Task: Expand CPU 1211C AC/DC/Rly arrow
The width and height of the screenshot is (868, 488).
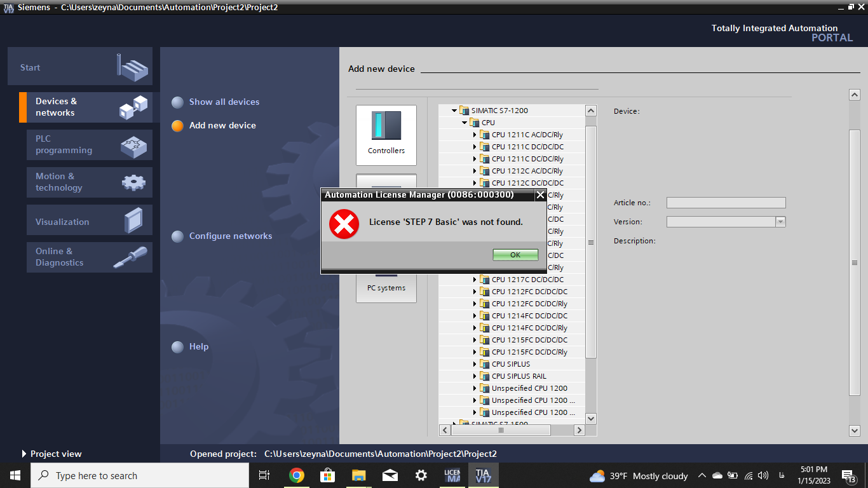Action: 475,135
